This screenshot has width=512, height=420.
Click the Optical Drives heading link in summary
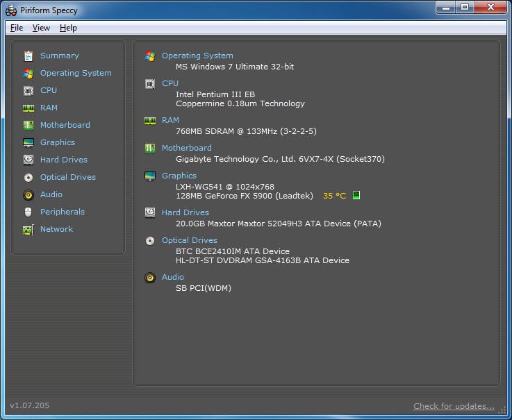pyautogui.click(x=190, y=240)
